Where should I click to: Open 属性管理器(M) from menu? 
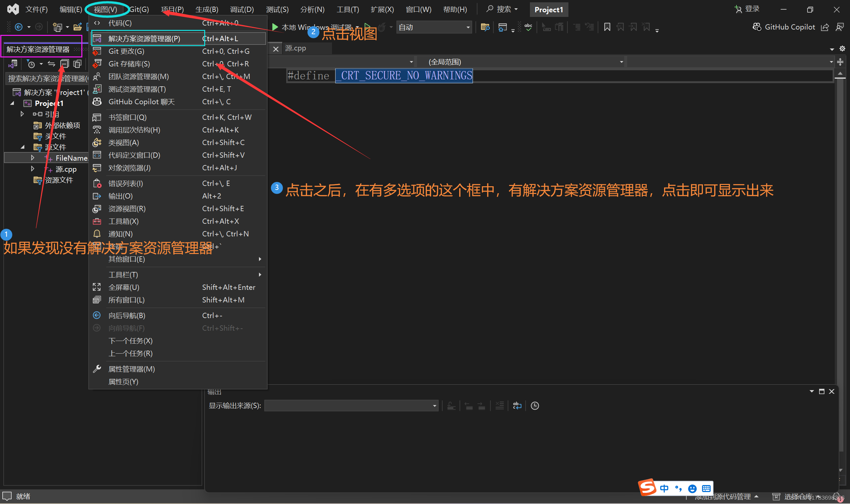coord(178,369)
